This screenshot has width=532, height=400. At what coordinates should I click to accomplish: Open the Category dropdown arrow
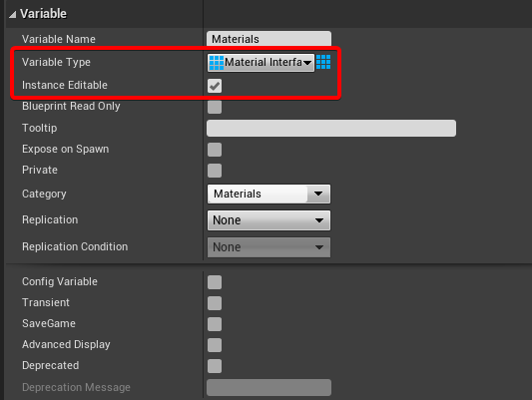pos(318,194)
